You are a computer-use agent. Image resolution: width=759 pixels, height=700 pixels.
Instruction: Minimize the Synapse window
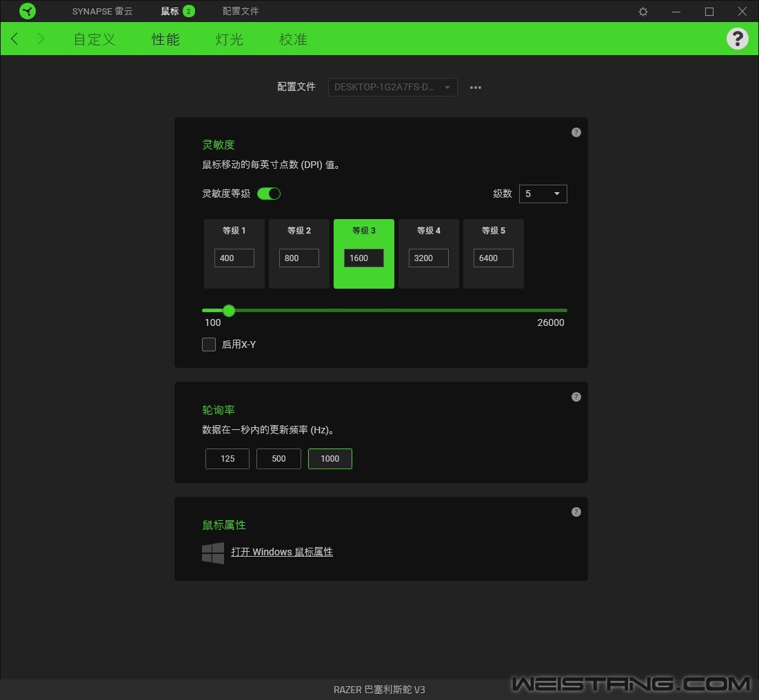pos(676,12)
